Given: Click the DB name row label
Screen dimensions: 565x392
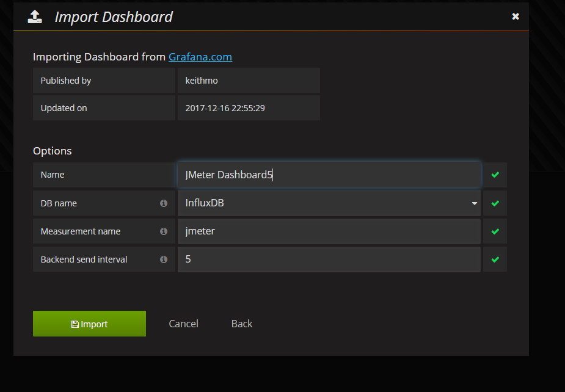Looking at the screenshot, I should tap(59, 203).
